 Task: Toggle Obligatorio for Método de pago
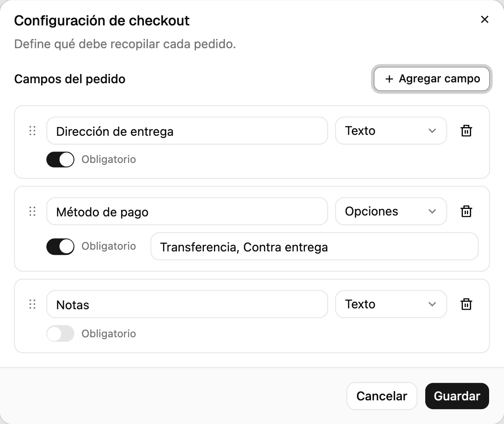click(60, 247)
